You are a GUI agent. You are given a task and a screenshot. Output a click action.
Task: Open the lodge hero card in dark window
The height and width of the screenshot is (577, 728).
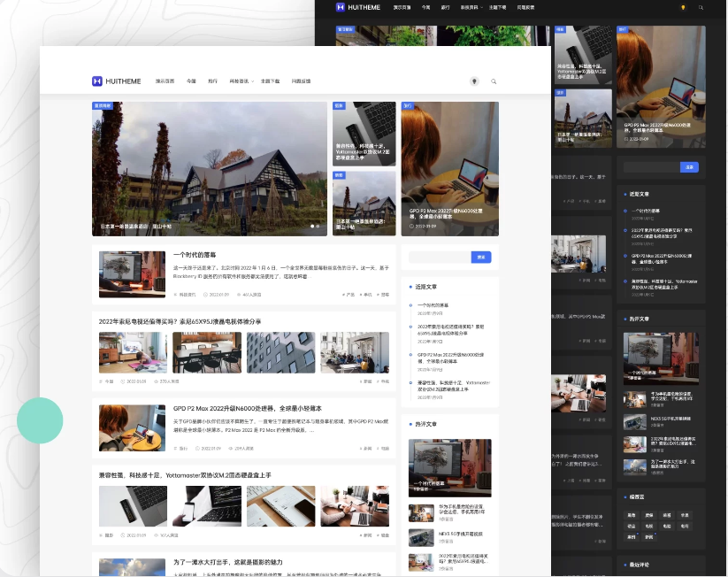(x=583, y=119)
